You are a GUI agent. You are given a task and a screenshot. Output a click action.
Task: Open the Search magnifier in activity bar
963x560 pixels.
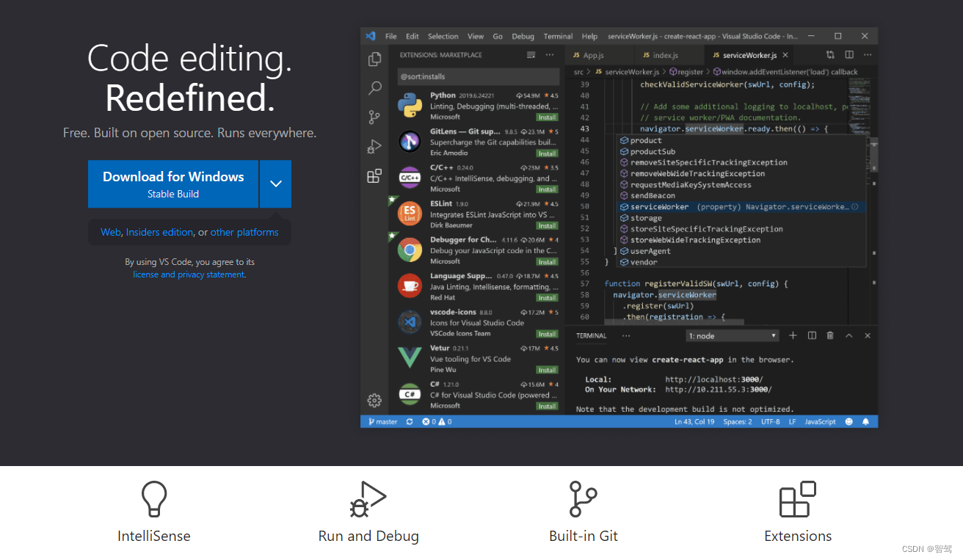click(x=374, y=88)
